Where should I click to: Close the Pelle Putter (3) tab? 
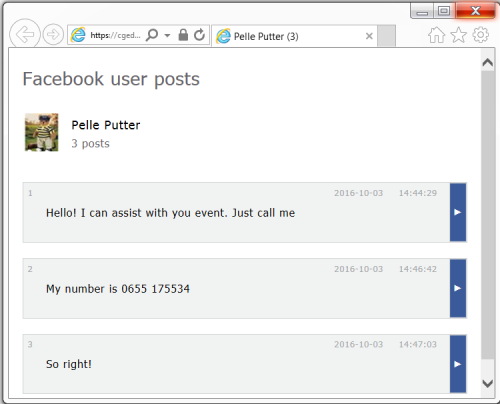click(369, 36)
